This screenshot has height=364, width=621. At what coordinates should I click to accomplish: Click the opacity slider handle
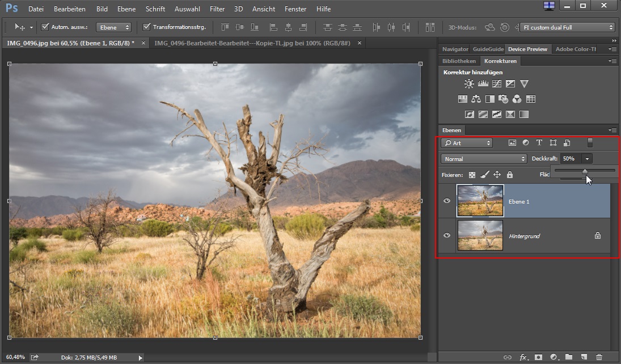click(585, 171)
